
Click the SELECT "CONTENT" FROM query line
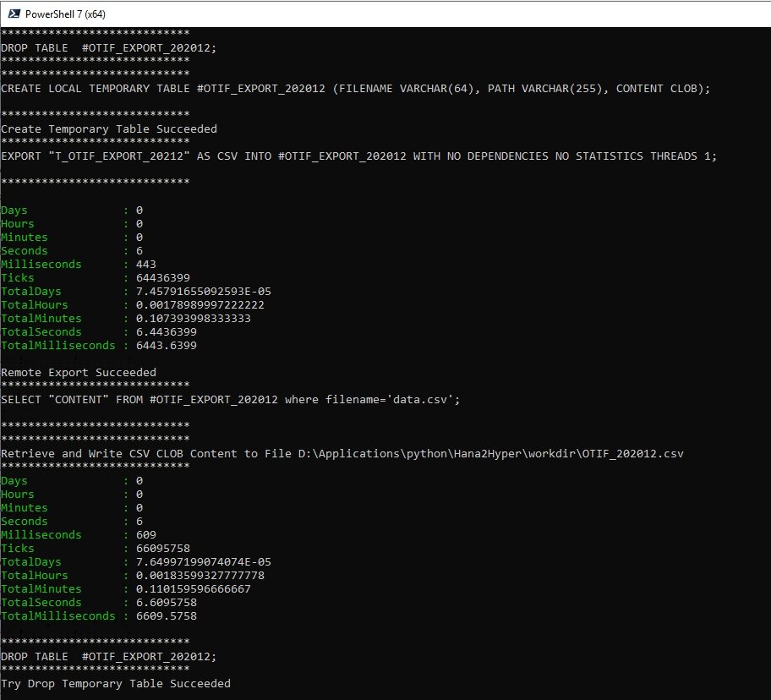231,399
